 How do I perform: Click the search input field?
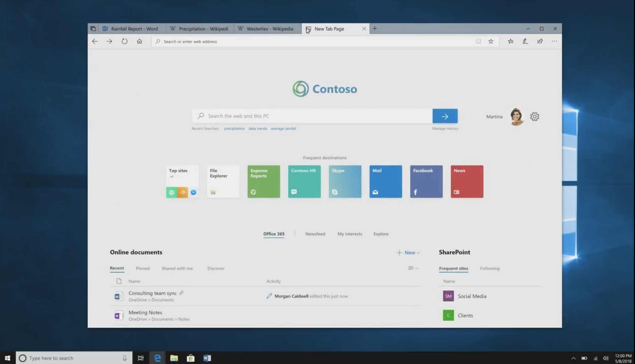tap(311, 116)
